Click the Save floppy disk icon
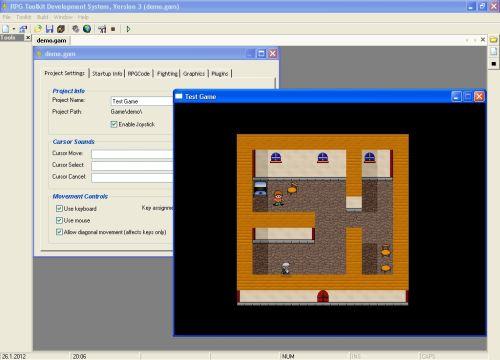 pyautogui.click(x=49, y=29)
